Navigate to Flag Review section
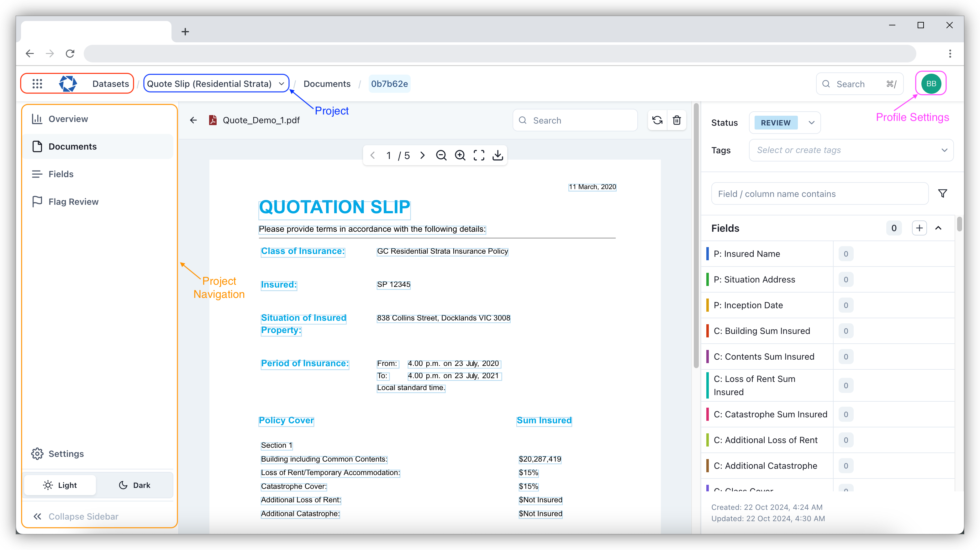Image resolution: width=980 pixels, height=550 pixels. [73, 201]
